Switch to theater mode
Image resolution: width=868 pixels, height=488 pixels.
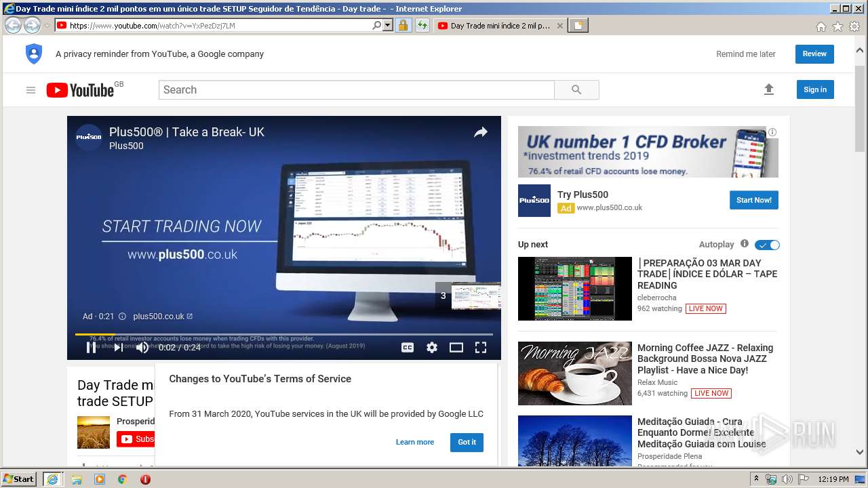[x=456, y=348]
